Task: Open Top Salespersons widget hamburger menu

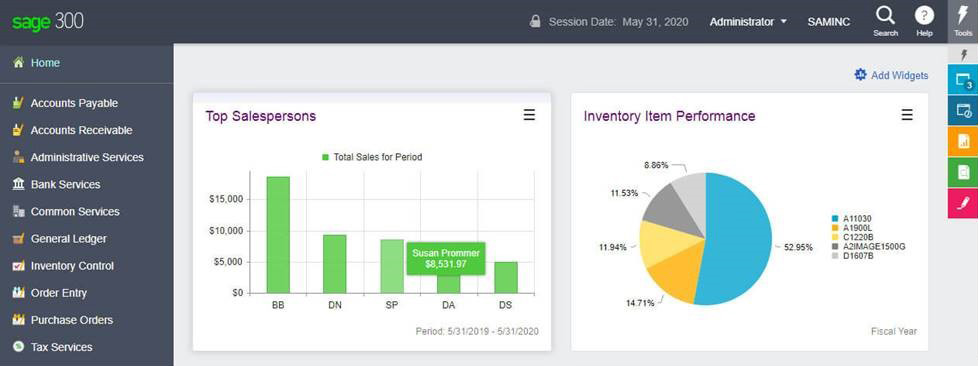Action: (529, 115)
